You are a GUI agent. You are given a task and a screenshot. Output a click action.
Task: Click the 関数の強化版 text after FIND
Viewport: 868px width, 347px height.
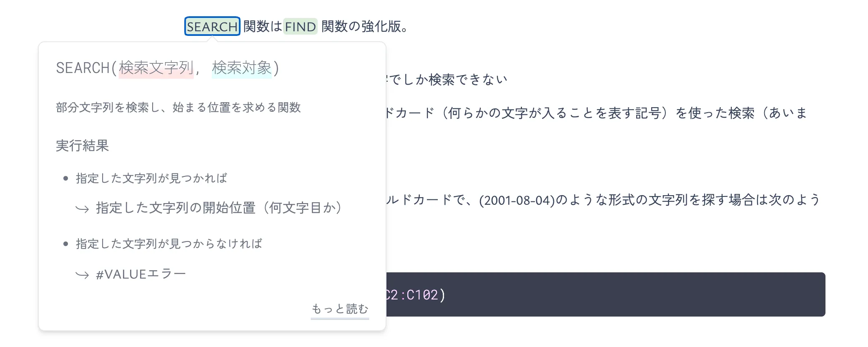coord(364,27)
